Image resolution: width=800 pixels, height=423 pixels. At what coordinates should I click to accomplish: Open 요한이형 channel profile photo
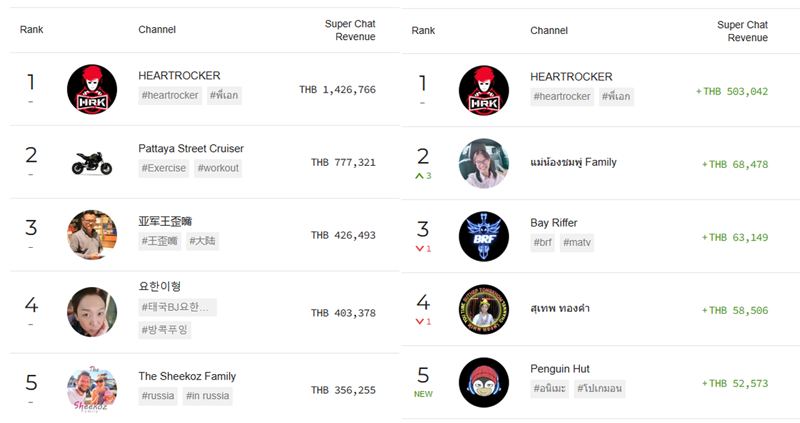coord(92,312)
